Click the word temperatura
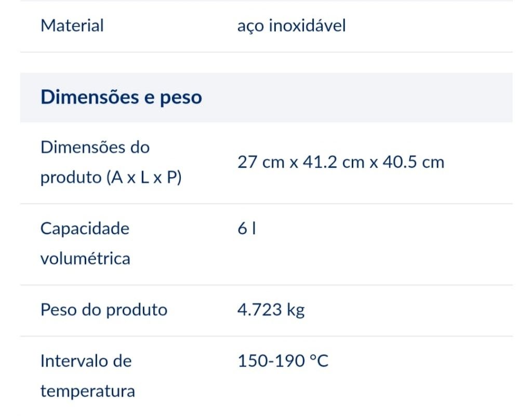 87,391
